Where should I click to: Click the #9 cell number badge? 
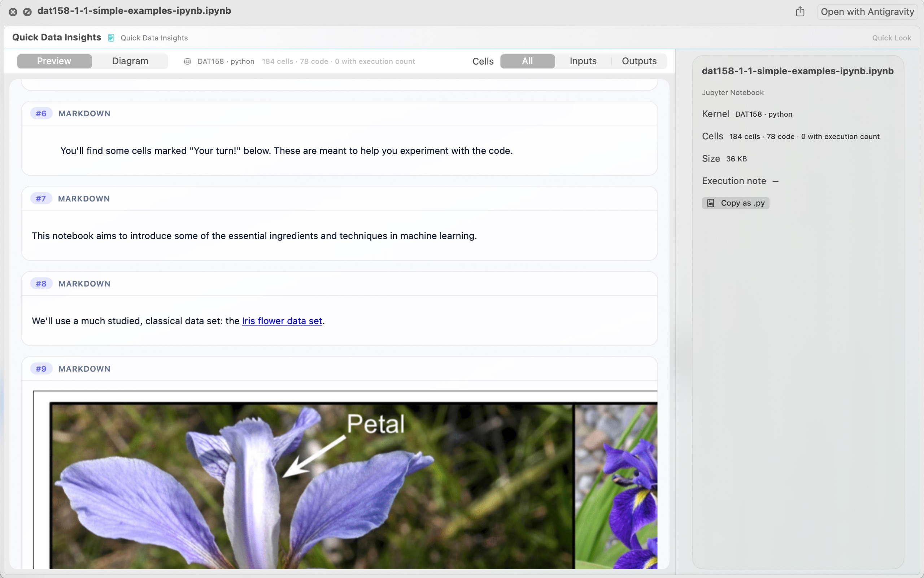[41, 369]
